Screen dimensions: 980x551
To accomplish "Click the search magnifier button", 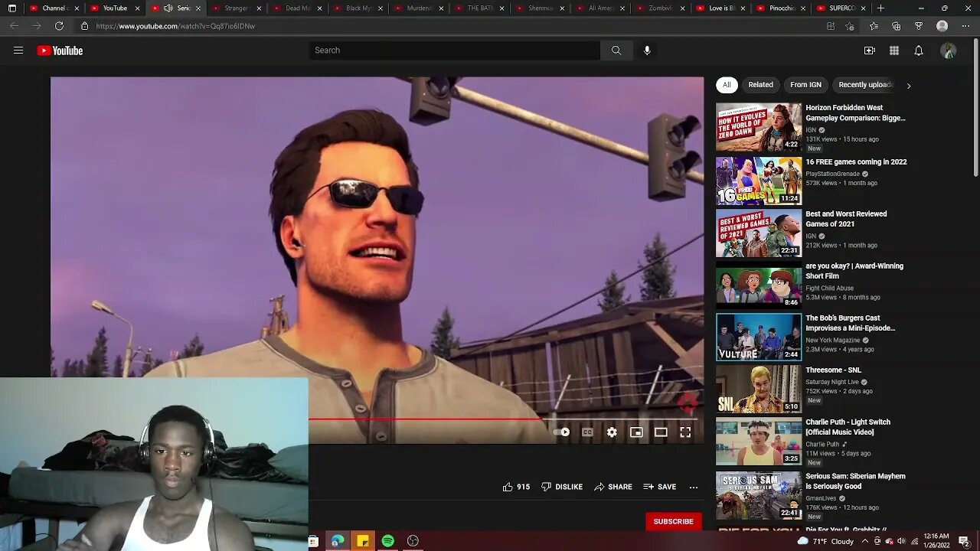I will (616, 51).
